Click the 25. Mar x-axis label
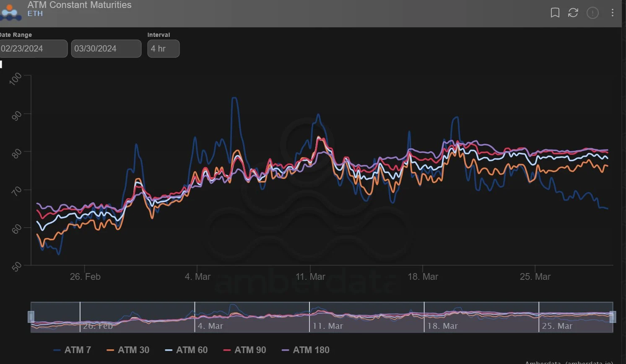626x364 pixels. 535,277
